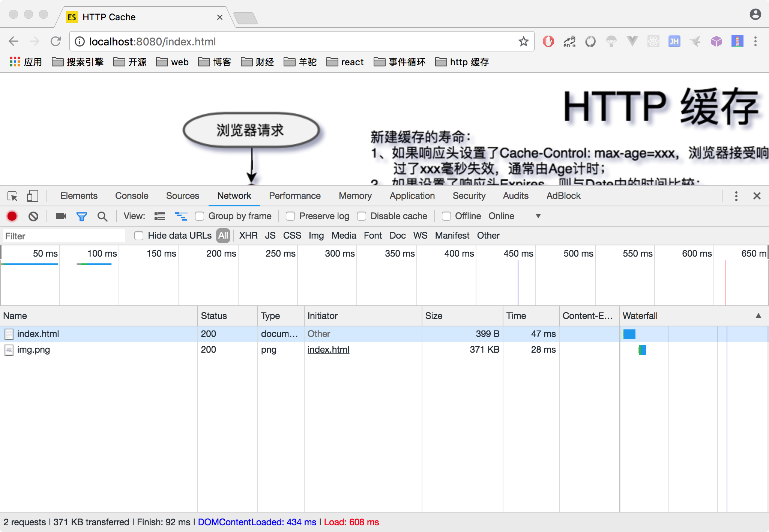Open the Application tab
The height and width of the screenshot is (532, 769).
tap(412, 196)
